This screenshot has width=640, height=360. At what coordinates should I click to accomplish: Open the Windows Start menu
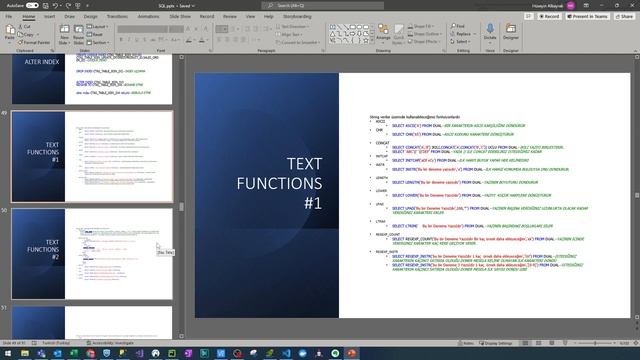[7, 353]
